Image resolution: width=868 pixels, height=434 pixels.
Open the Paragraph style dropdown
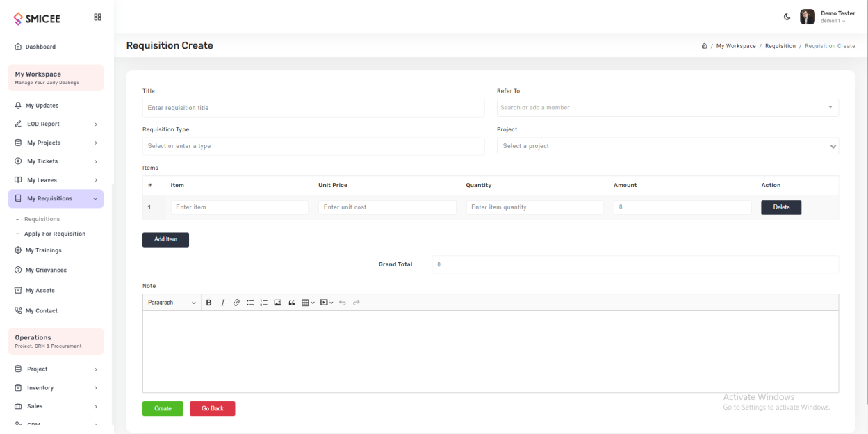(x=172, y=303)
